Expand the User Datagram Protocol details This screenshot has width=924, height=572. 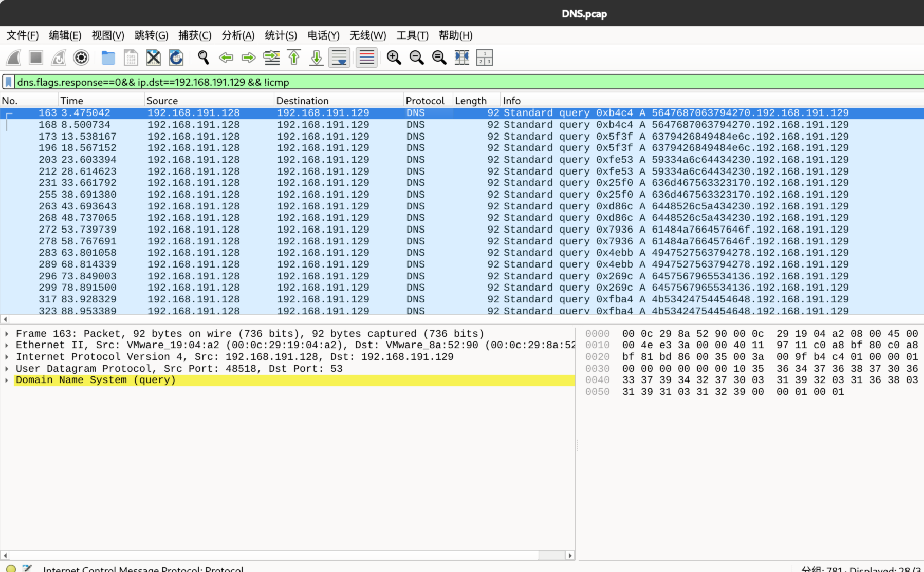(7, 369)
